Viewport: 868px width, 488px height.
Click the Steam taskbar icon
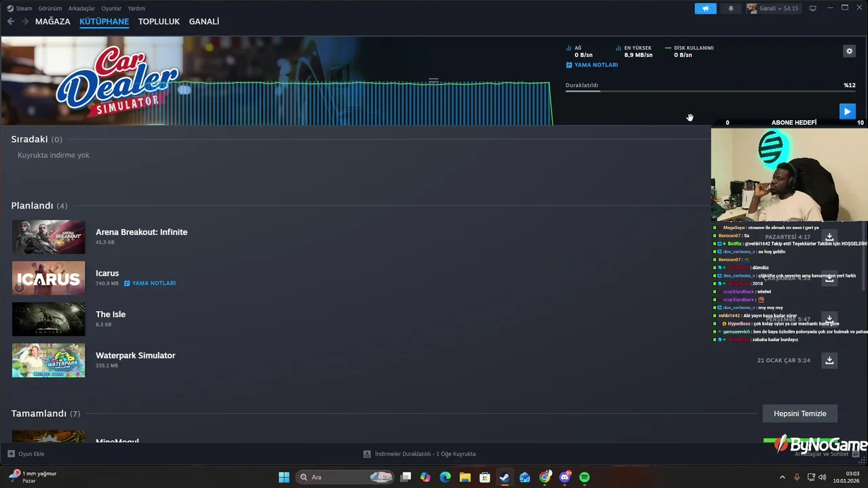(x=505, y=477)
